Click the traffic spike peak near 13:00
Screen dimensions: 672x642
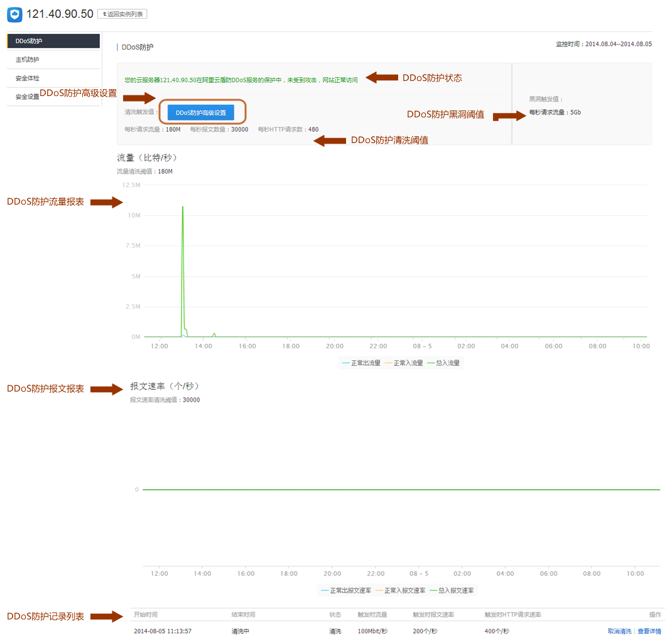tap(183, 206)
